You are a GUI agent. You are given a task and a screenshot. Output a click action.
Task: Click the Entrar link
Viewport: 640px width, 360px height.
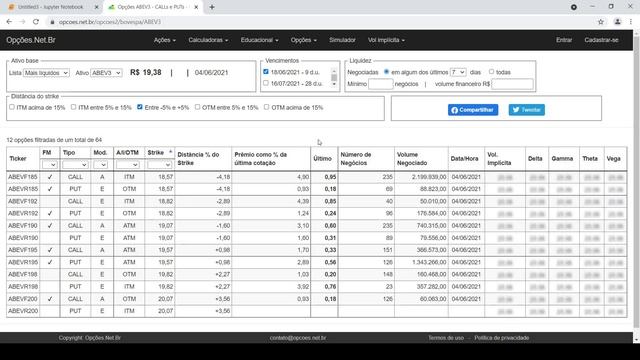pos(564,40)
